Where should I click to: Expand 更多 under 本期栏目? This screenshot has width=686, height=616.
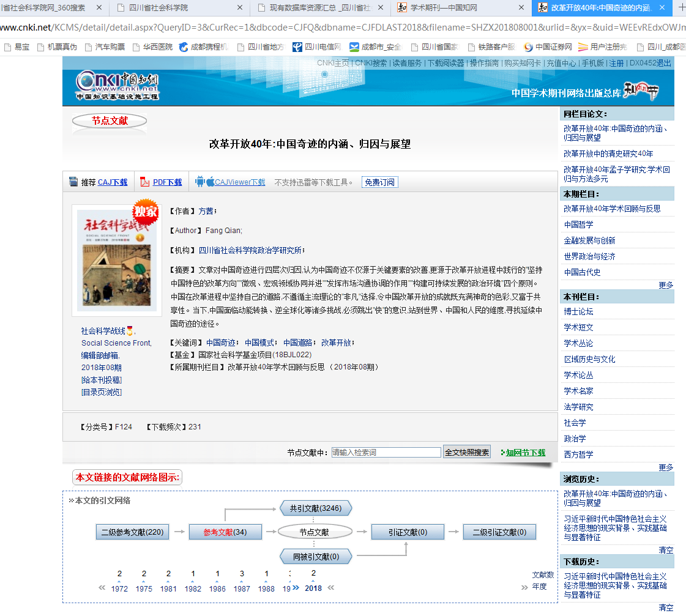point(666,285)
